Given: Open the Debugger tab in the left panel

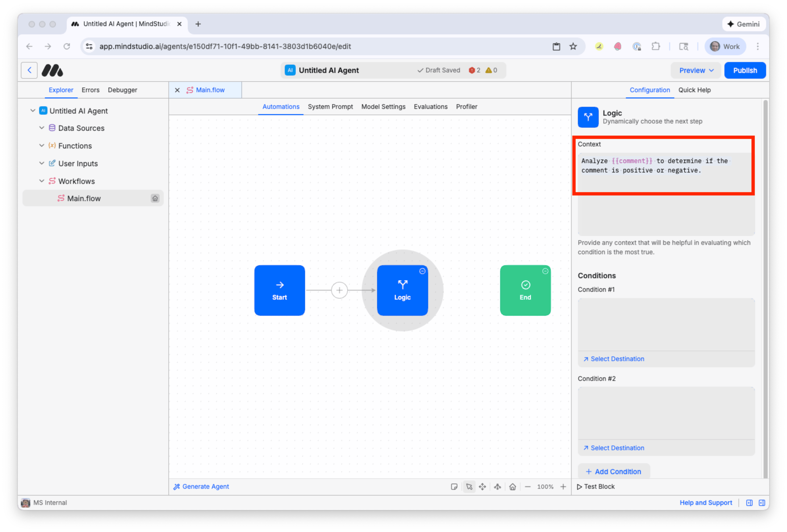Looking at the screenshot, I should pyautogui.click(x=122, y=90).
